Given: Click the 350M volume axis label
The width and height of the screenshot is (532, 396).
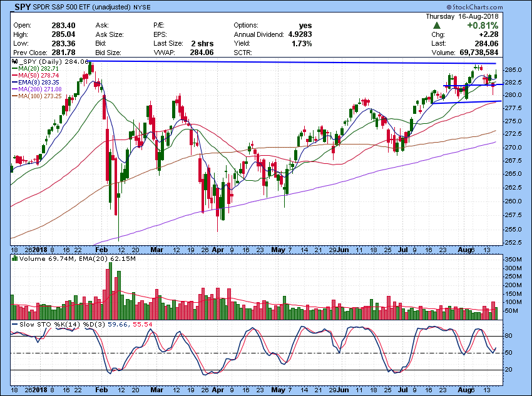Looking at the screenshot, I should [x=513, y=260].
